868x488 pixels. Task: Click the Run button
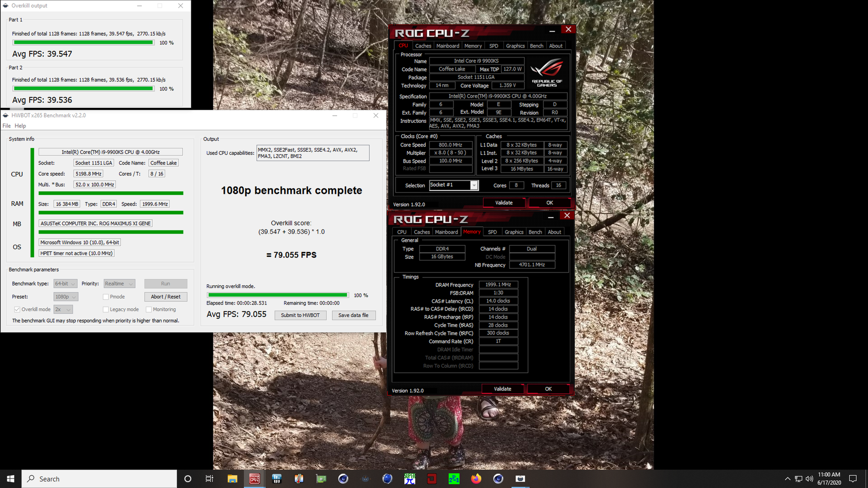click(165, 284)
